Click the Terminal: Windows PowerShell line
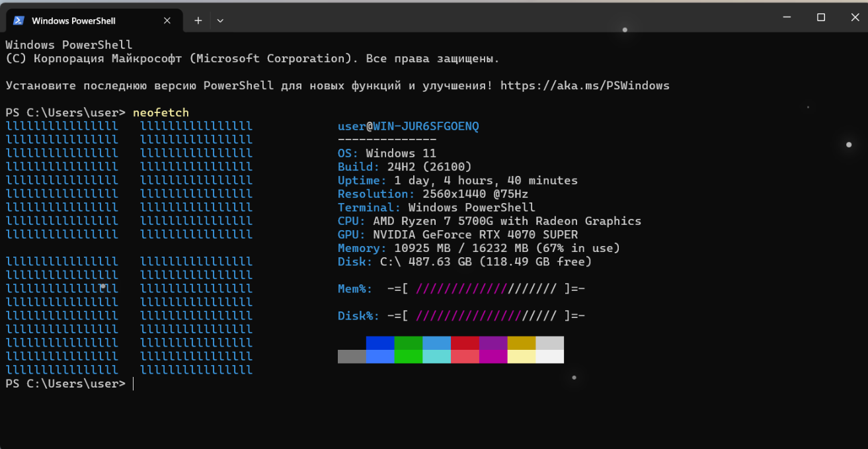 436,208
